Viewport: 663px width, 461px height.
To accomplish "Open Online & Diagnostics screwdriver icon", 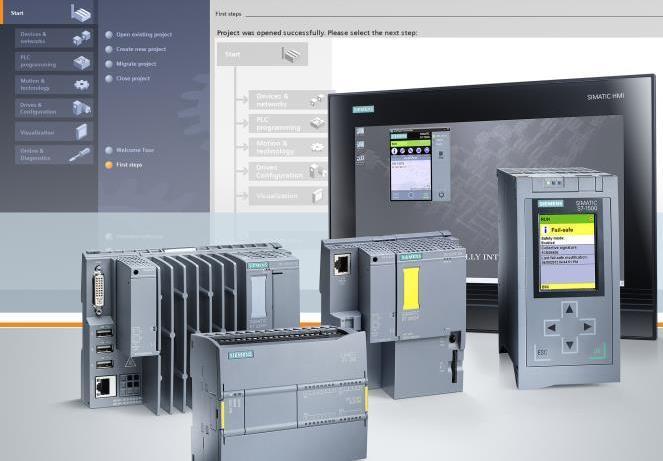I will pos(79,154).
